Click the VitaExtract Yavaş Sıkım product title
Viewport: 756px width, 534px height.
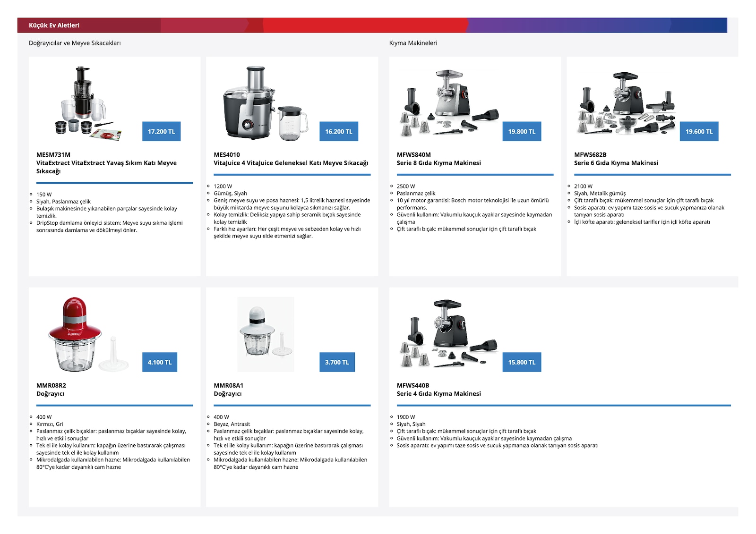pyautogui.click(x=106, y=167)
